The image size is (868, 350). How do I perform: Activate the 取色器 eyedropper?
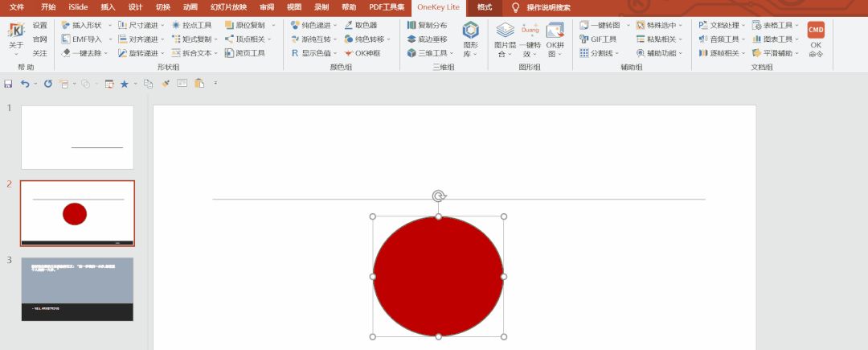point(360,26)
